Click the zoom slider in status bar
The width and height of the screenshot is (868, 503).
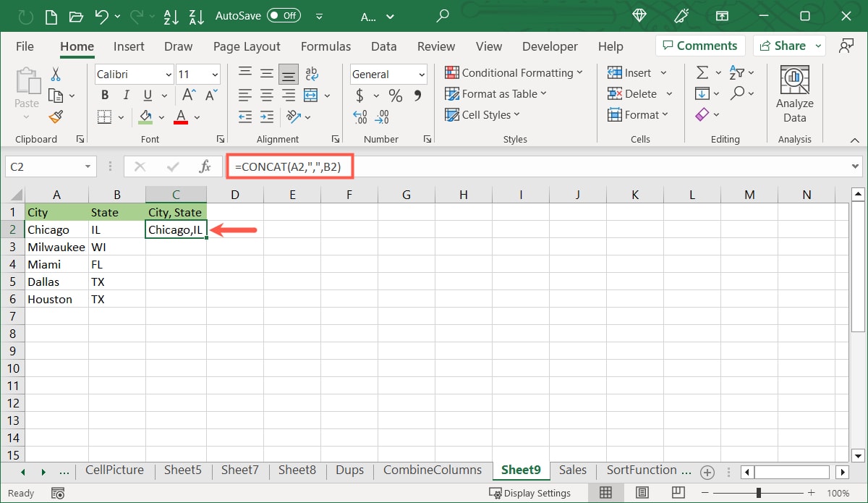tap(758, 493)
